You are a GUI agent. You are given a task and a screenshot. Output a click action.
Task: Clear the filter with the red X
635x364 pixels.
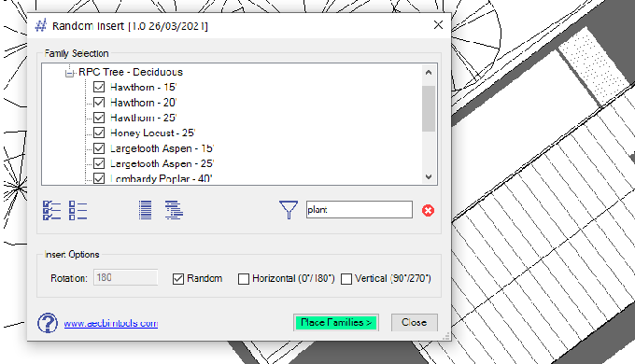428,210
